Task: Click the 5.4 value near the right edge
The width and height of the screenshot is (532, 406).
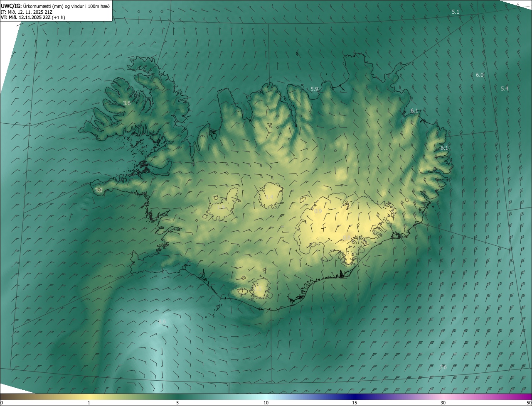Action: pos(505,89)
